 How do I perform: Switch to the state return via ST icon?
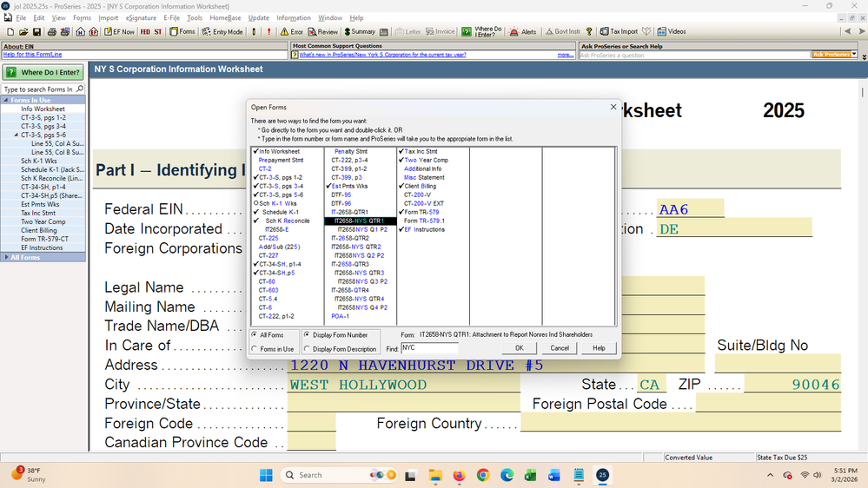click(x=158, y=32)
